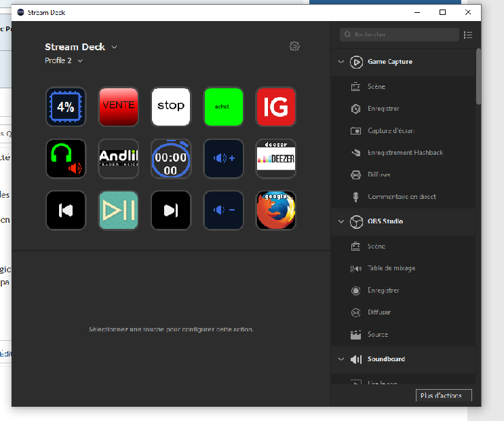The width and height of the screenshot is (504, 421).
Task: Select the Commentaire en direct action
Action: click(x=402, y=197)
